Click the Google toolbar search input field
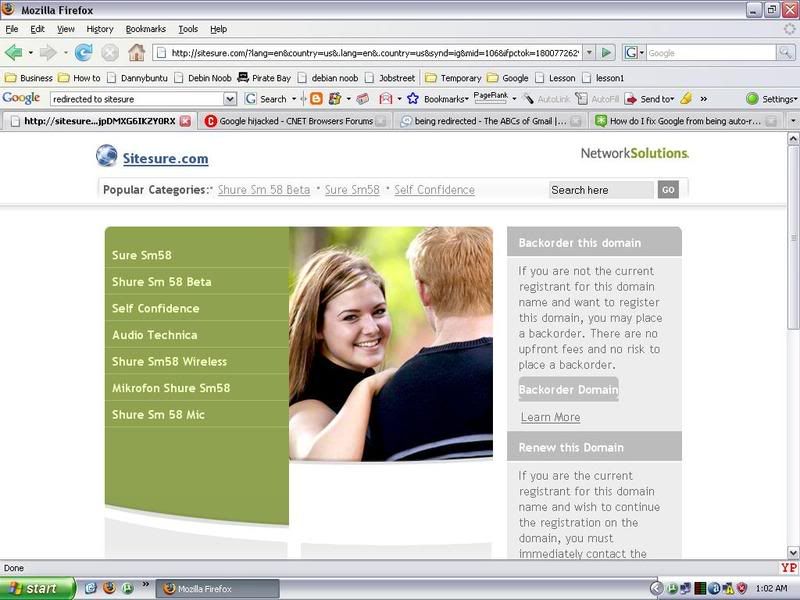Image resolution: width=800 pixels, height=600 pixels. pyautogui.click(x=138, y=98)
